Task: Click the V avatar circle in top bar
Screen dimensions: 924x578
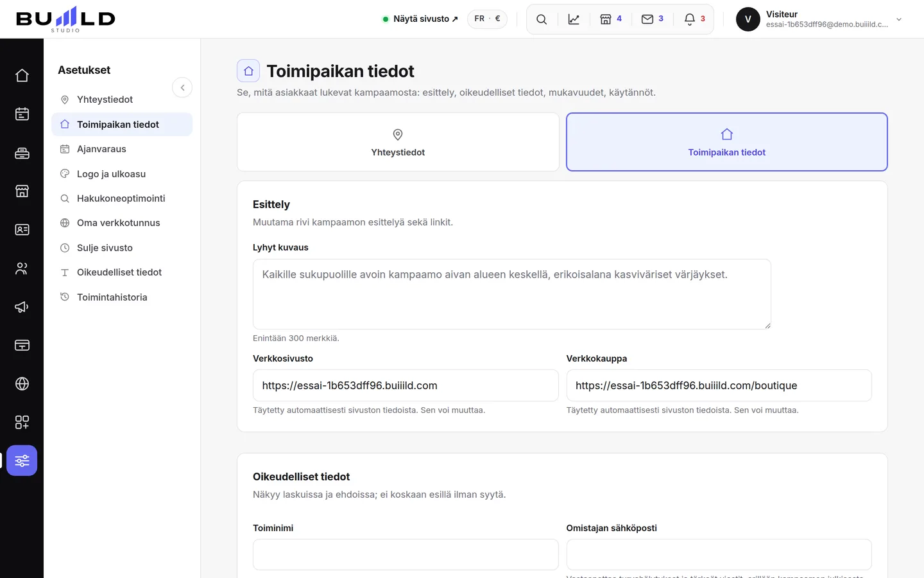Action: (x=748, y=19)
